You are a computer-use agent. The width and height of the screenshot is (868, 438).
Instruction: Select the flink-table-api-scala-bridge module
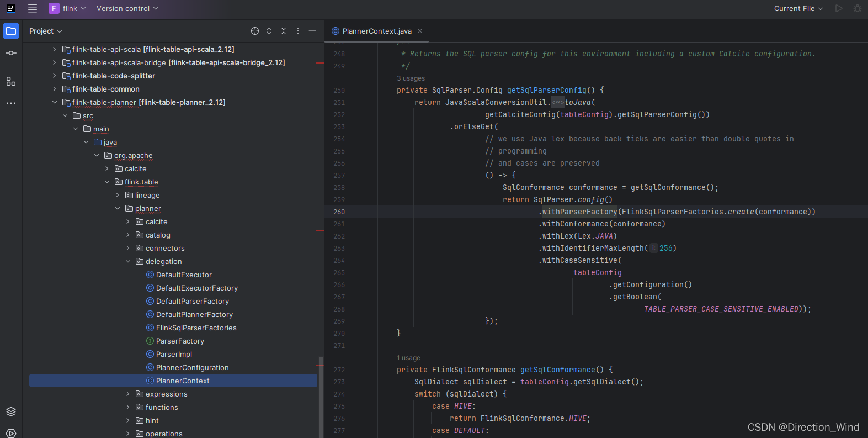[178, 62]
